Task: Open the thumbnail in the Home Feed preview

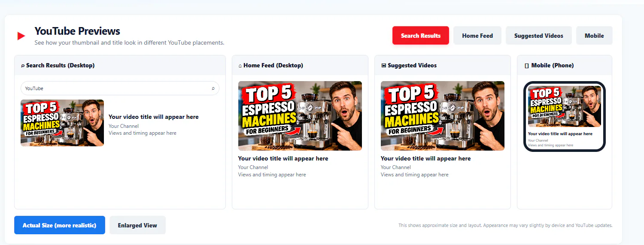Action: tap(300, 116)
